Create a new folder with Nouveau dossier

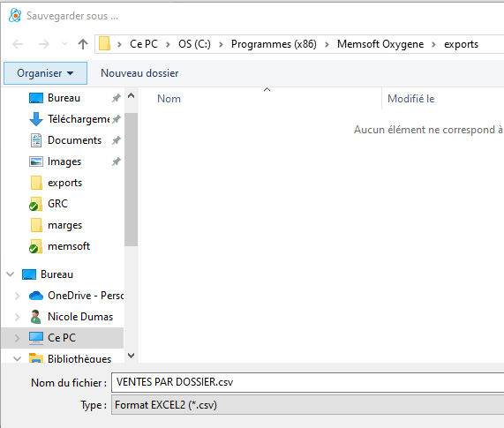139,73
